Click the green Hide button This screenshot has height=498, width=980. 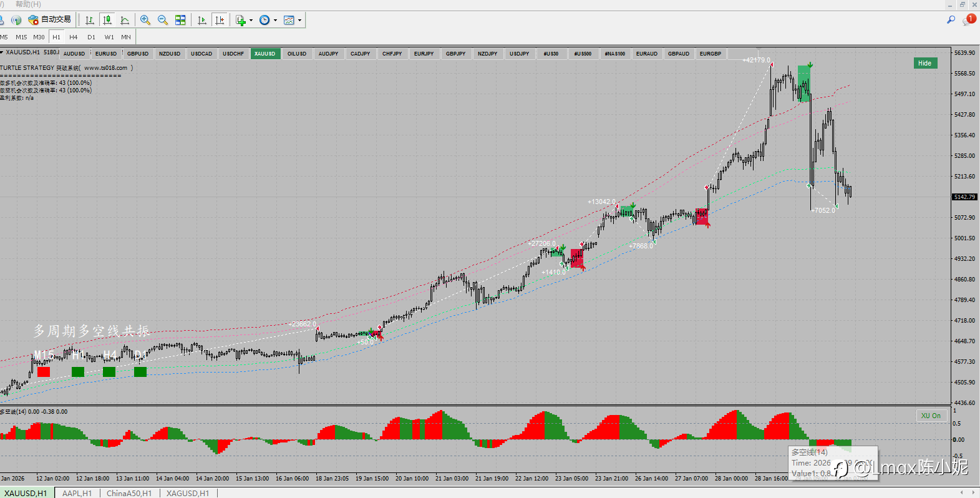[925, 63]
